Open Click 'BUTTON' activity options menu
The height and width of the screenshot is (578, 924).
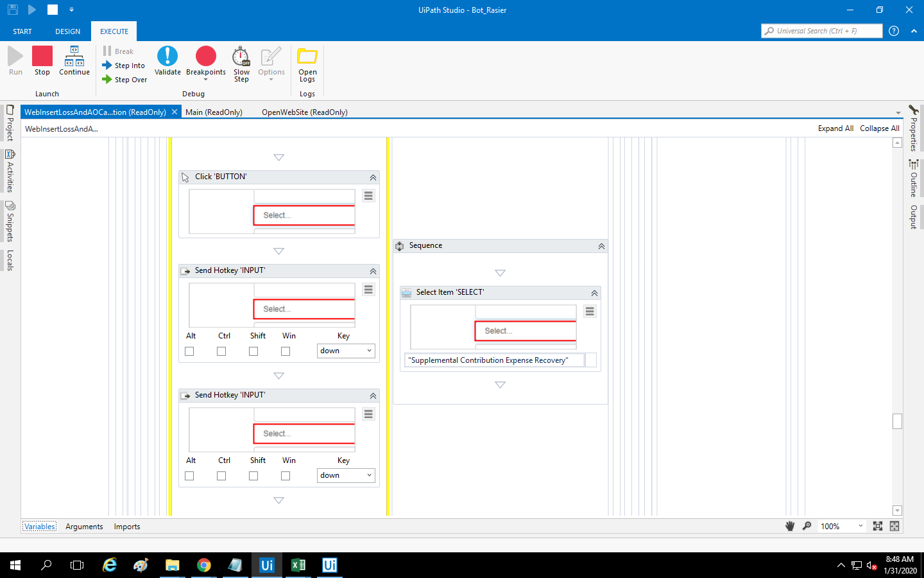368,196
